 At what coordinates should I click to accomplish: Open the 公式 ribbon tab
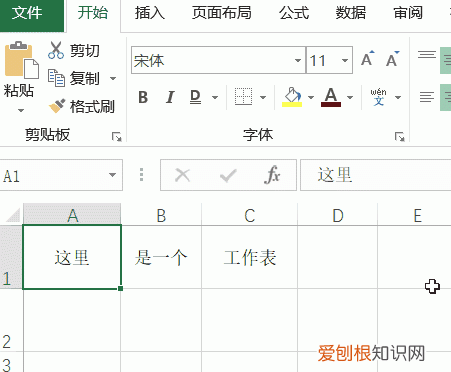[x=294, y=13]
